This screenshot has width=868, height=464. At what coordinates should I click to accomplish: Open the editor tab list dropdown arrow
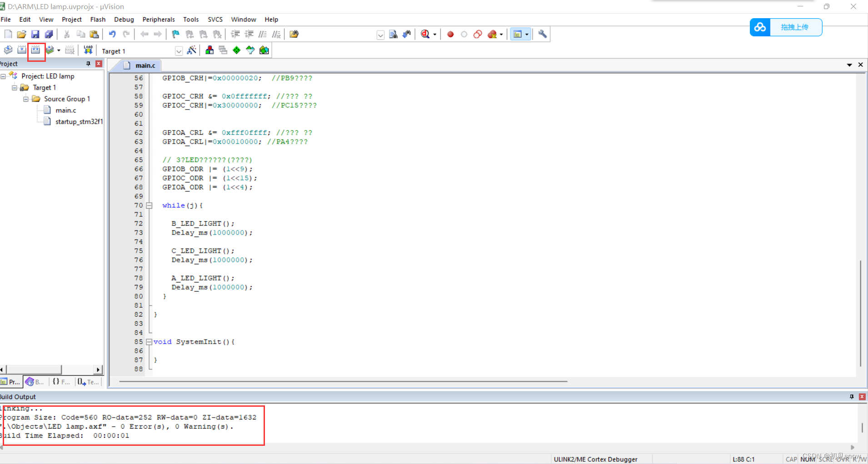click(849, 65)
